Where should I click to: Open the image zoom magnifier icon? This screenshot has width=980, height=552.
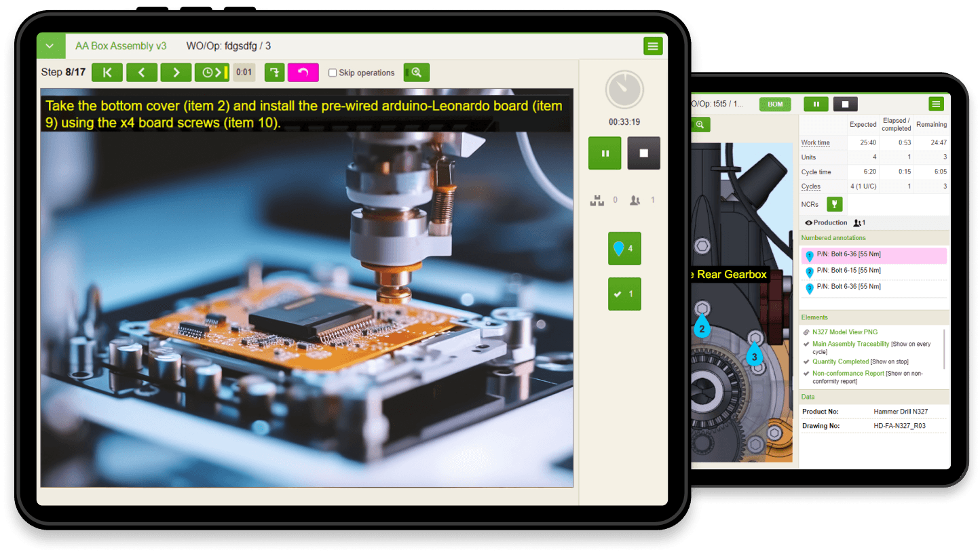(x=416, y=73)
